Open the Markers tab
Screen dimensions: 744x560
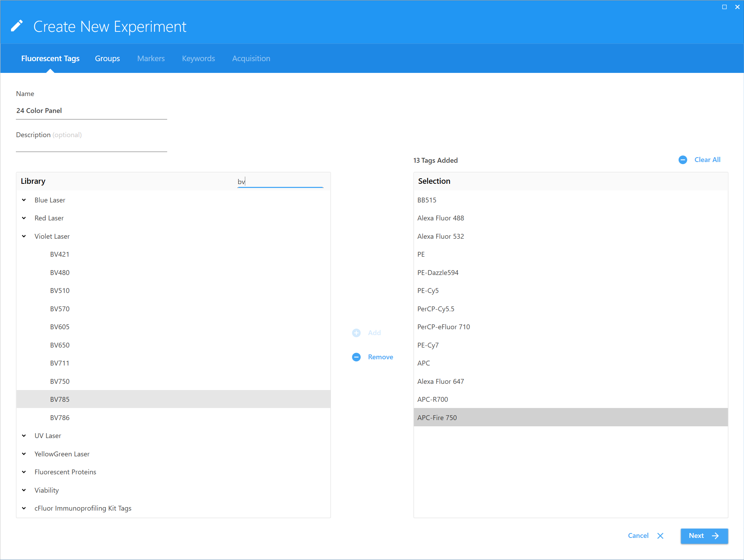point(151,58)
